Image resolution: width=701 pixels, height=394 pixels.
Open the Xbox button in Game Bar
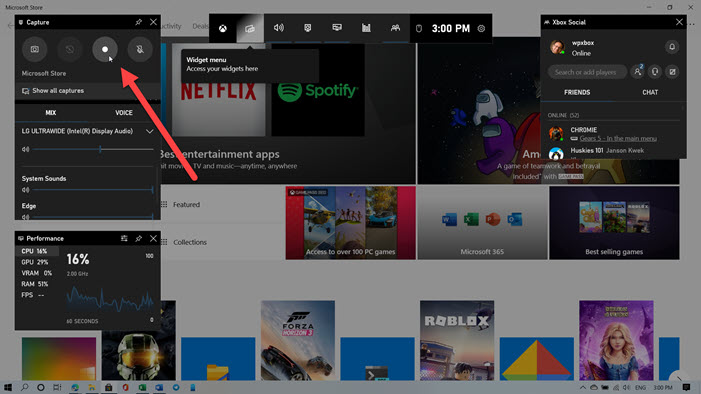coord(223,28)
